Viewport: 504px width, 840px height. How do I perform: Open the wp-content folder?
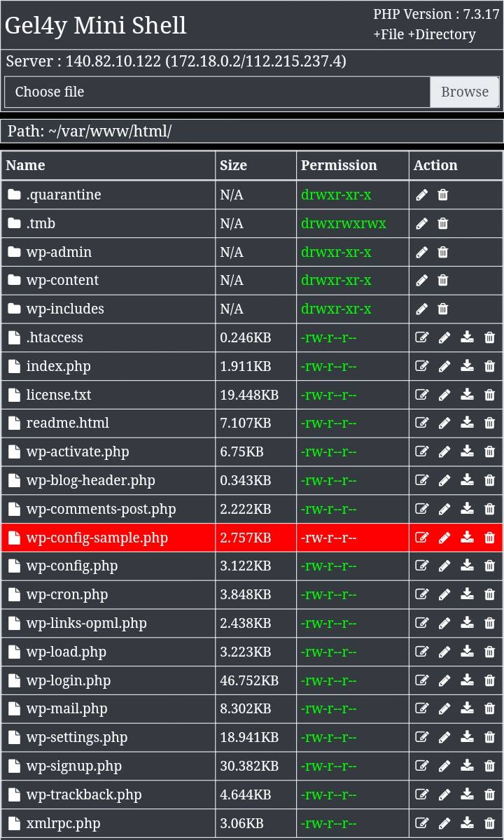tap(62, 280)
